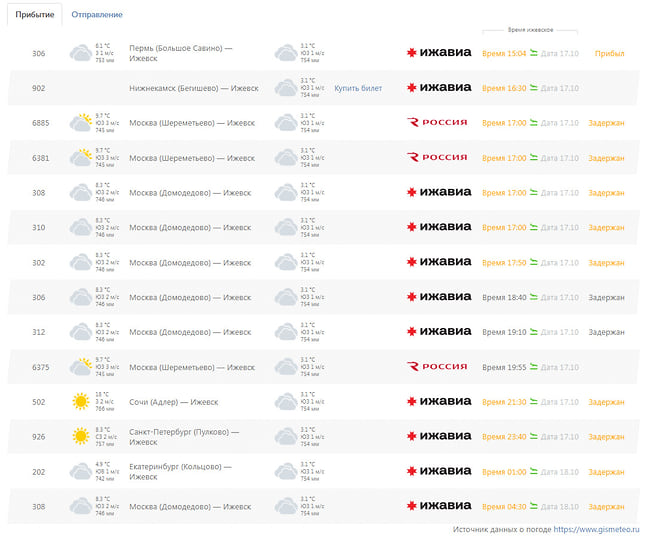Click the Россия logo for flight 6375
This screenshot has width=656, height=544.
coord(438,367)
